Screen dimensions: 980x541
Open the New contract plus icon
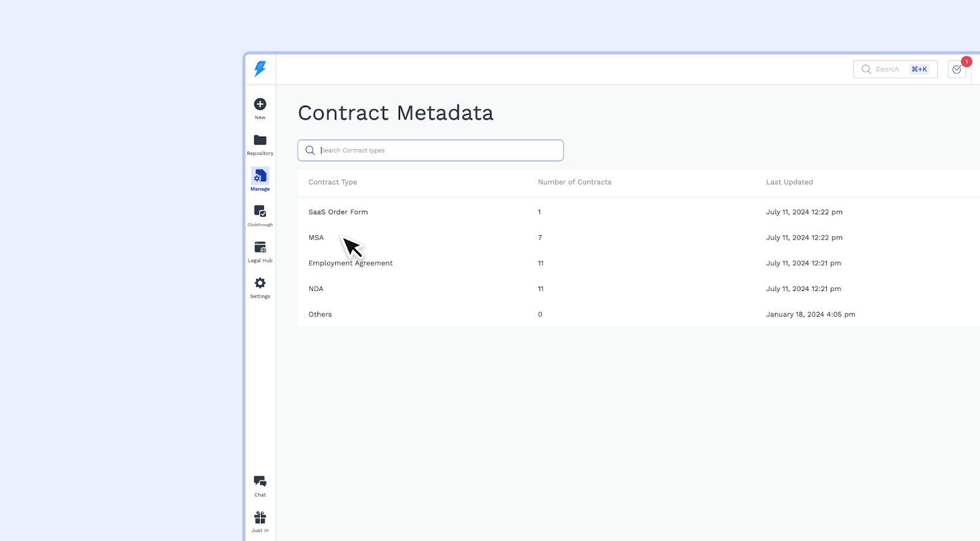click(260, 104)
